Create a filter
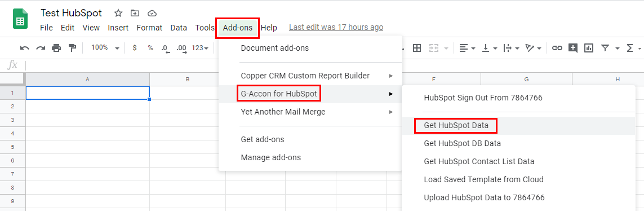 605,48
